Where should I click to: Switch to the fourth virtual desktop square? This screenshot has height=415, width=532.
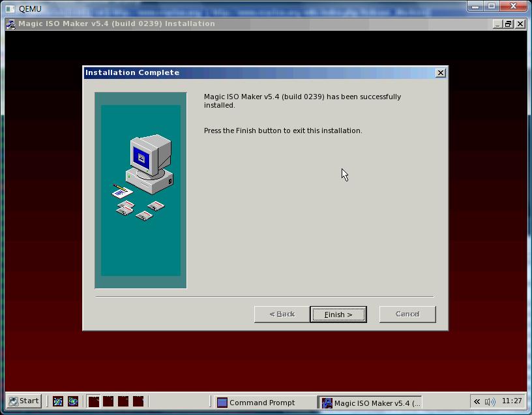pyautogui.click(x=138, y=401)
